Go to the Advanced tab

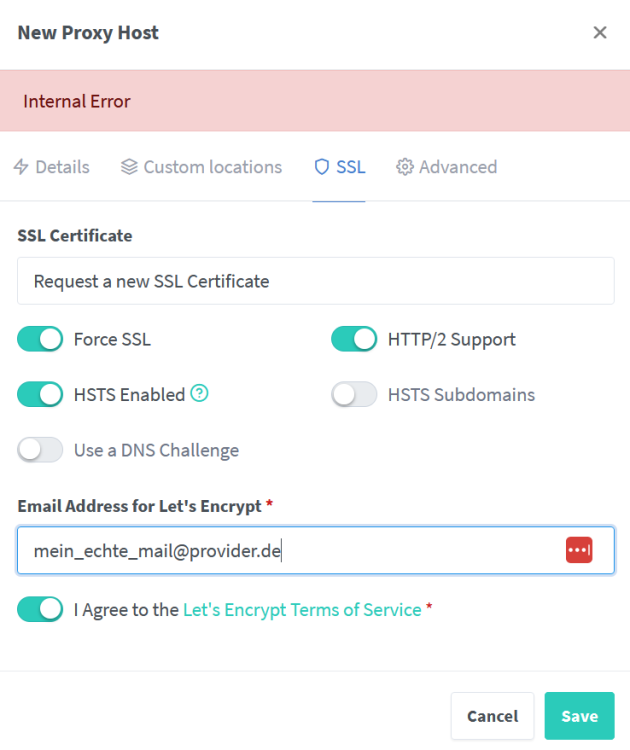(447, 167)
